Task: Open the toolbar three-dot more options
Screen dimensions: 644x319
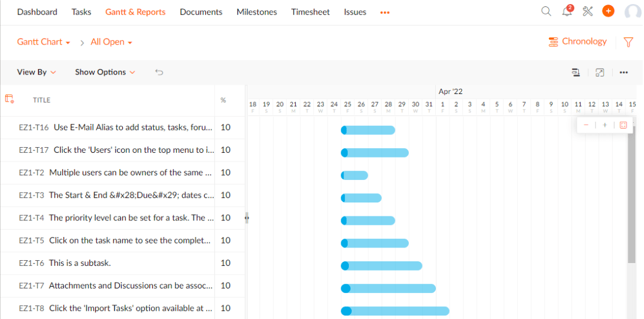Action: [x=623, y=72]
